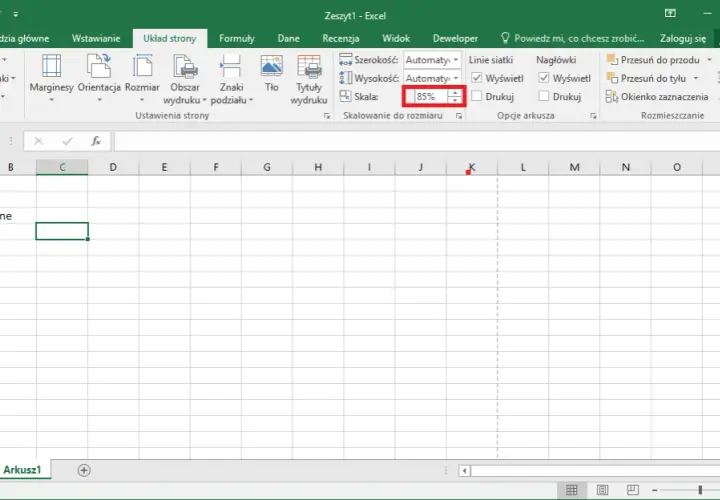
Task: Open the Recenzja tab
Action: [341, 39]
